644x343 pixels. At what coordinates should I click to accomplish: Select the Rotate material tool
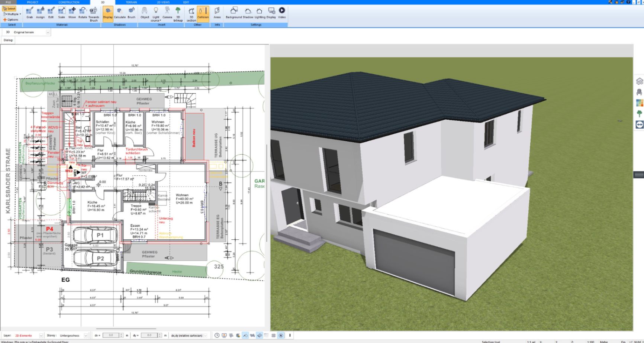point(83,13)
